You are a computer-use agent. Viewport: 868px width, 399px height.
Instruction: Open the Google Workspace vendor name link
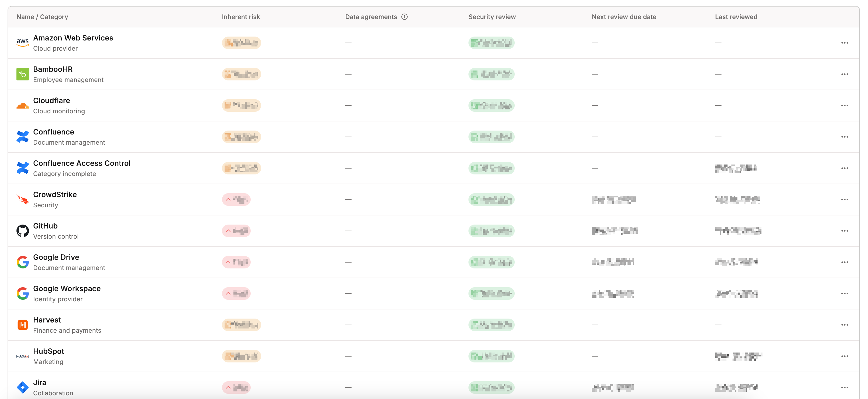coord(67,289)
